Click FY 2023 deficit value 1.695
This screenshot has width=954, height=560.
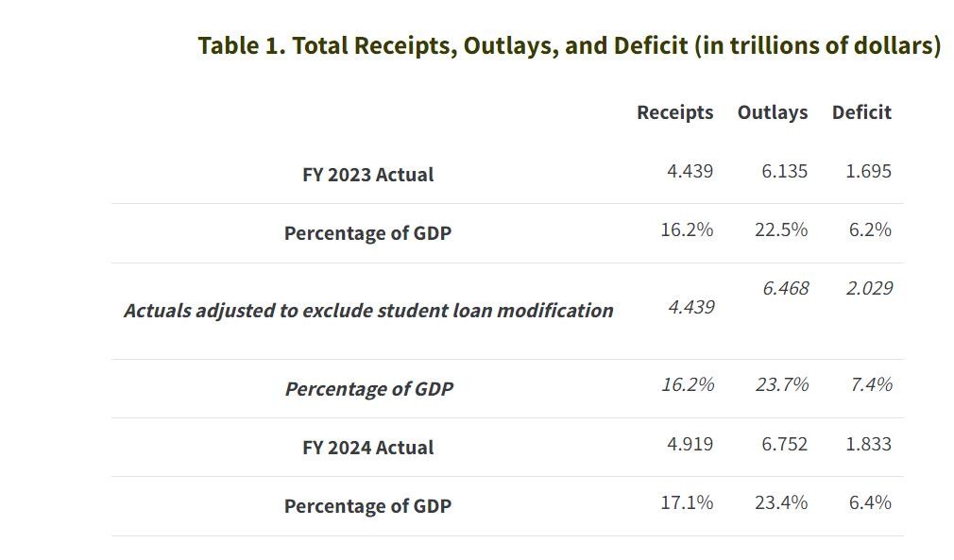868,172
